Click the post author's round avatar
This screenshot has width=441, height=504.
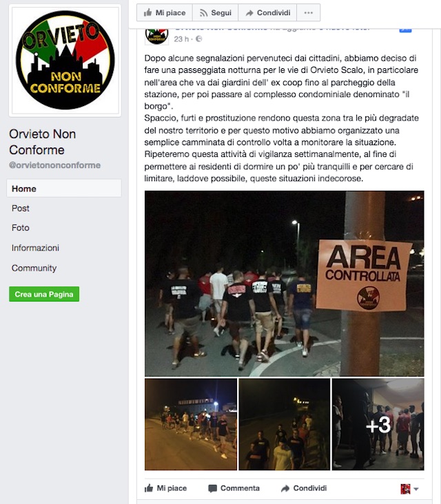pyautogui.click(x=156, y=35)
